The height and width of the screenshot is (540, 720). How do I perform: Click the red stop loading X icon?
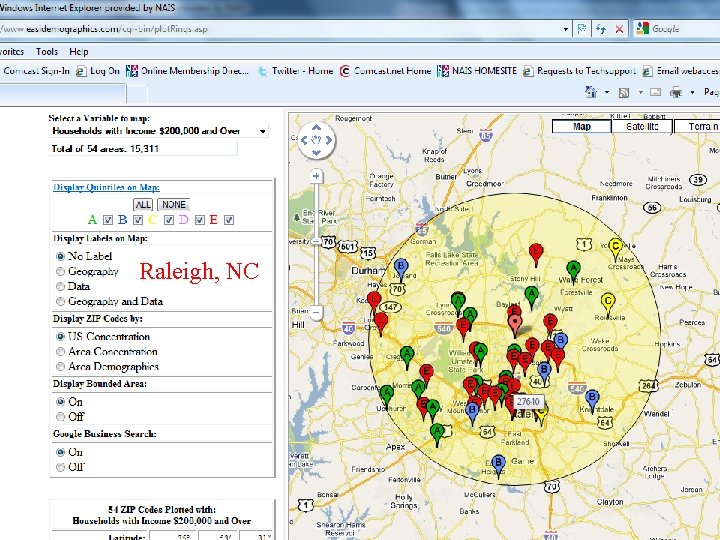pos(619,29)
